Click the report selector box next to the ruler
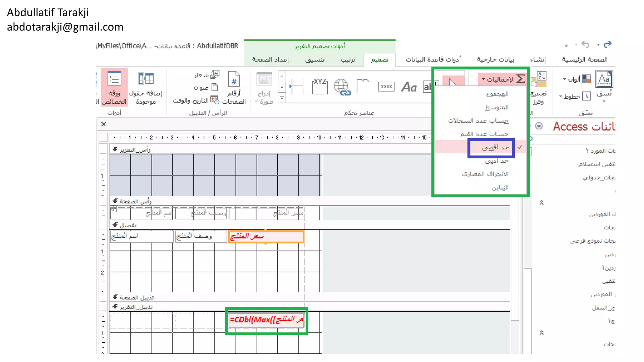The image size is (644, 362). point(103,137)
